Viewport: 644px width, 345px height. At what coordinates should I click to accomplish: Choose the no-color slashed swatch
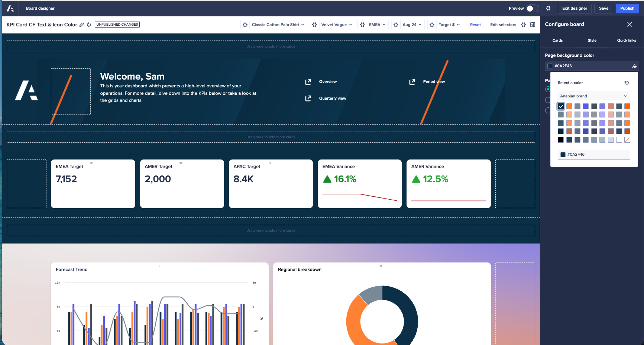coord(627,140)
